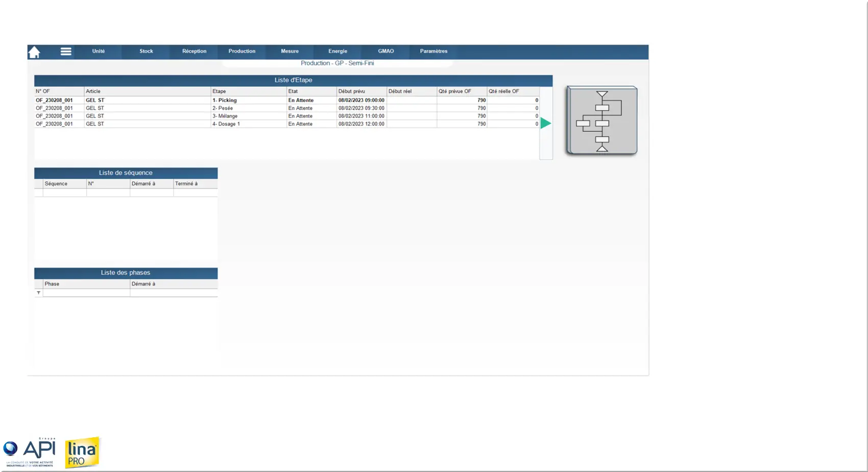Select the 3- Mélange step row

pyautogui.click(x=286, y=116)
